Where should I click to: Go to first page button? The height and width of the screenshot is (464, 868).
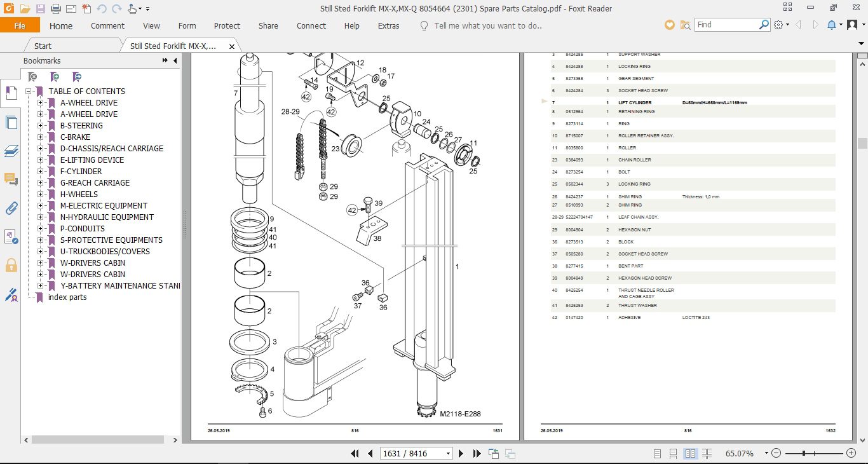pos(356,454)
